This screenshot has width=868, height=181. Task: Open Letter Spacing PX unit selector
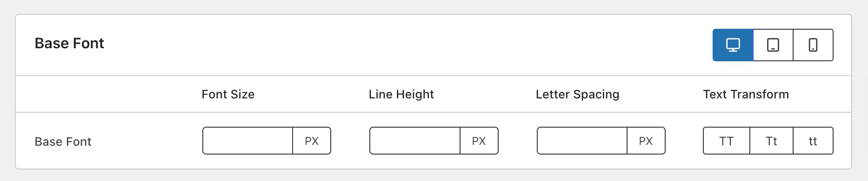(x=646, y=141)
